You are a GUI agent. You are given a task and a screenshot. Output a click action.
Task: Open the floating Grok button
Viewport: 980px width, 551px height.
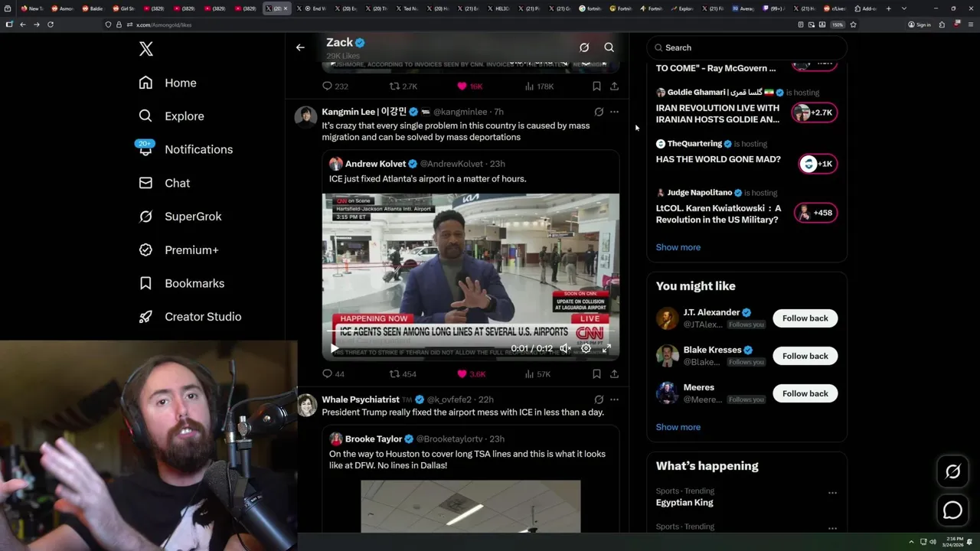[952, 472]
